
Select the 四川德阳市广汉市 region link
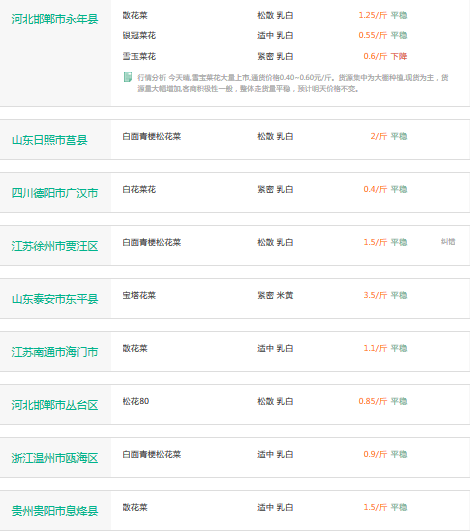[x=55, y=193]
